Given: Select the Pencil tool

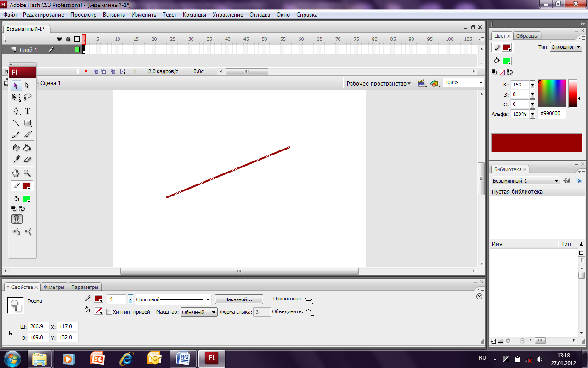Looking at the screenshot, I should 16,134.
